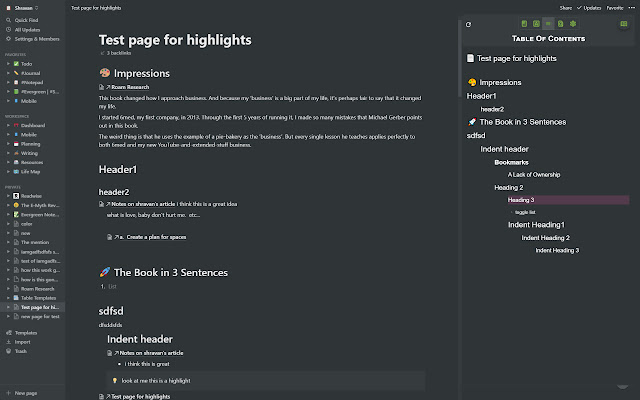The image size is (640, 400).
Task: Click the highlighted middle icon in the panel toolbar
Action: (x=548, y=23)
